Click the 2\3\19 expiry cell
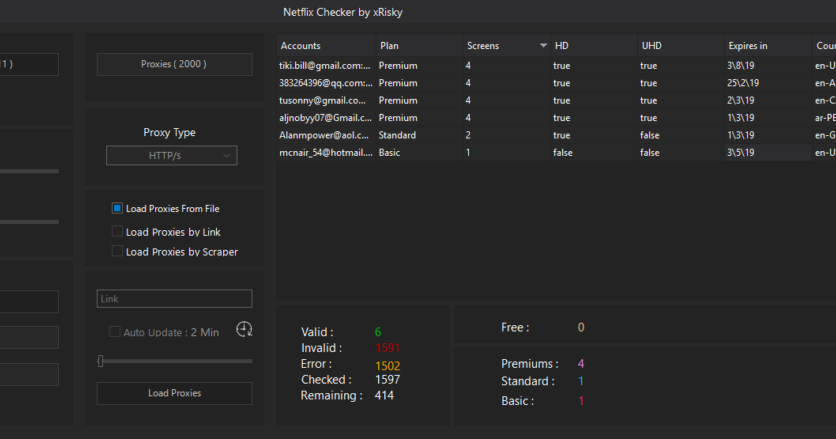 coord(768,100)
